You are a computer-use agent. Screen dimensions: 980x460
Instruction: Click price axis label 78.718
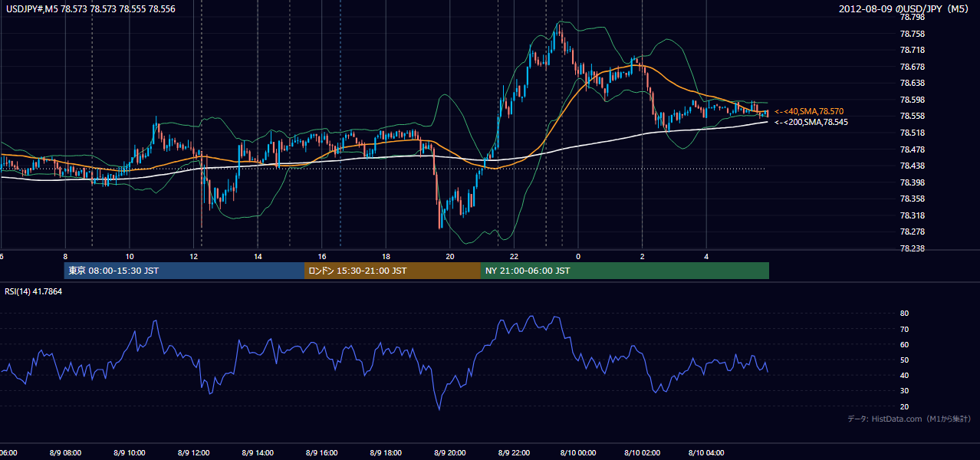[x=913, y=50]
